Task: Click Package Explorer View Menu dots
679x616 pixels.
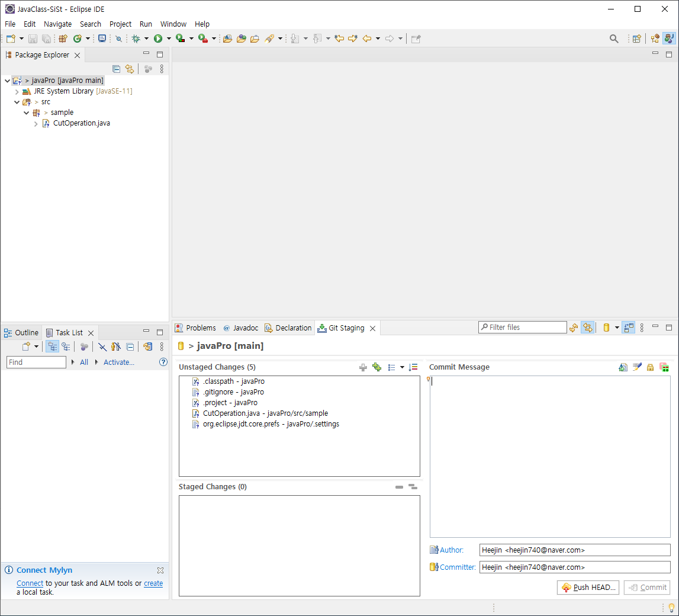Action: click(162, 69)
